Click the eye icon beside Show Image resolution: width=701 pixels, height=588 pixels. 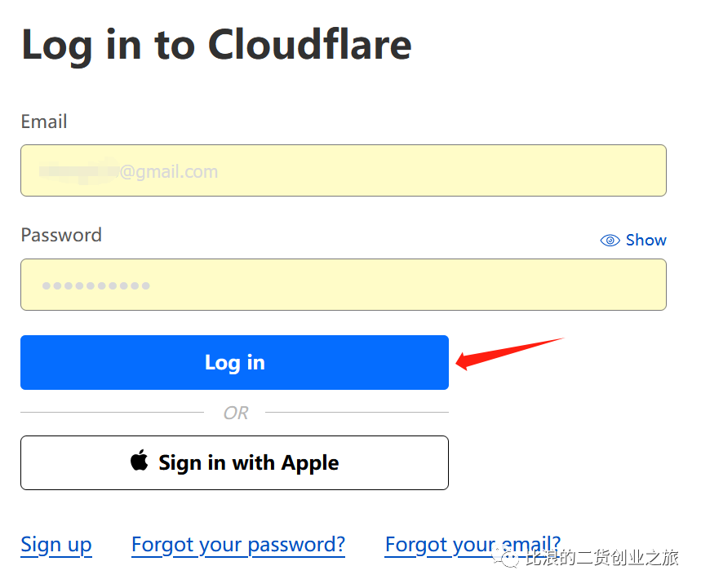[610, 241]
